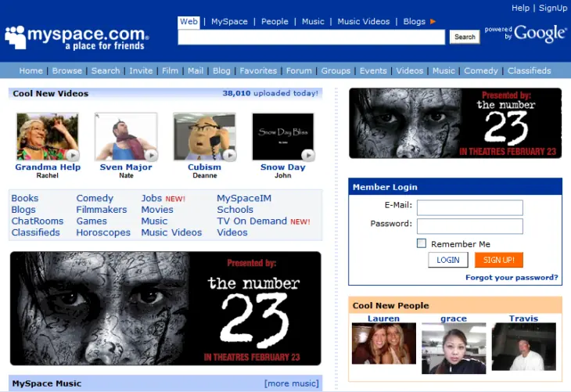
Task: Click the LOGIN button
Action: point(448,260)
